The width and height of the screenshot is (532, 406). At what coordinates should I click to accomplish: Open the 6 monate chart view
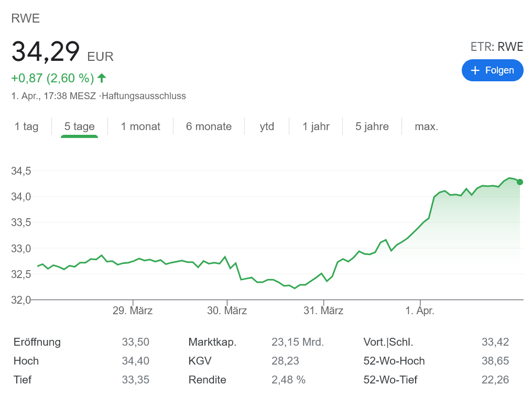click(x=209, y=126)
